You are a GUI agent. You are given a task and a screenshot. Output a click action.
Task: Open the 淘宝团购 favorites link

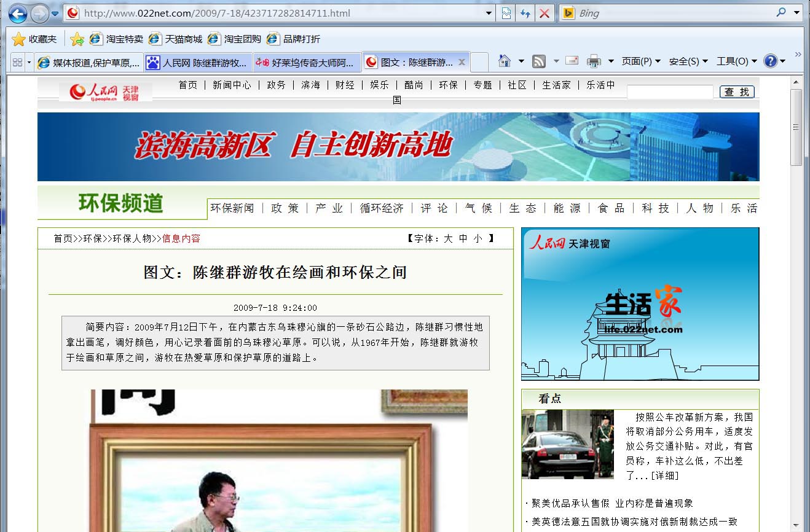click(x=234, y=39)
